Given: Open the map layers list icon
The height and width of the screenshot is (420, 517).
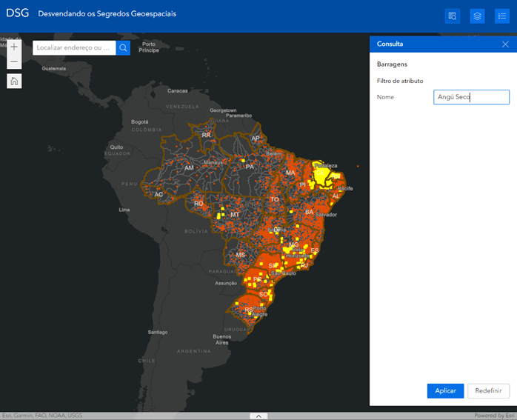Looking at the screenshot, I should click(477, 16).
